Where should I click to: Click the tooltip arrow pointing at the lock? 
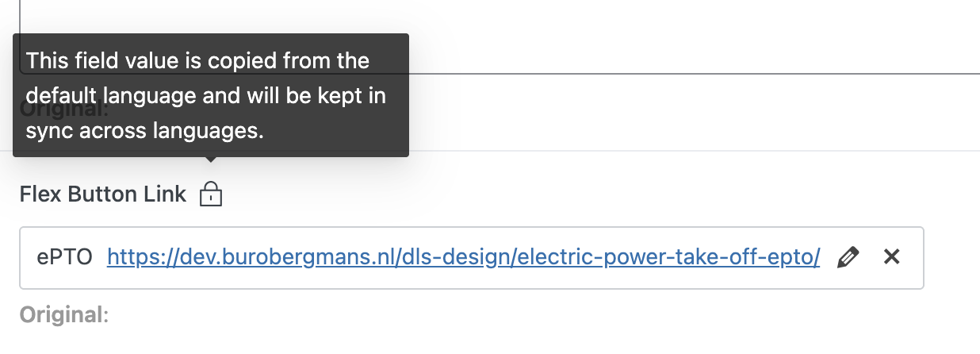210,160
